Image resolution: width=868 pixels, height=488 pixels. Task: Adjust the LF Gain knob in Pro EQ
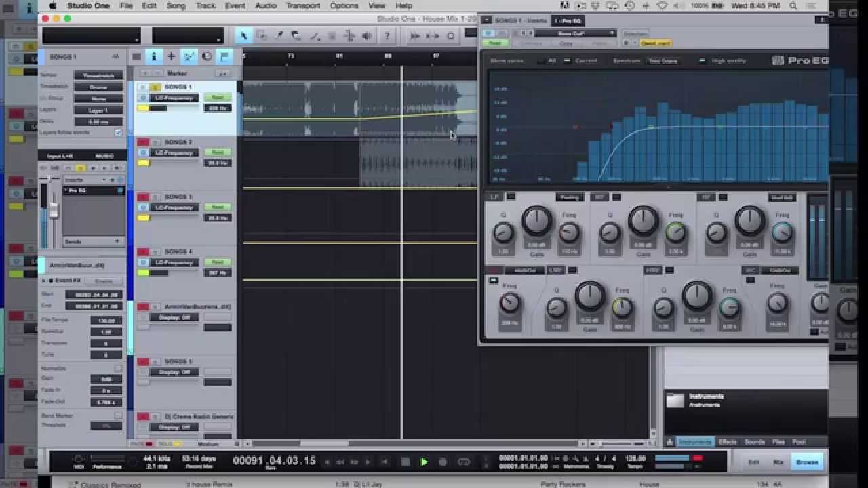[536, 222]
